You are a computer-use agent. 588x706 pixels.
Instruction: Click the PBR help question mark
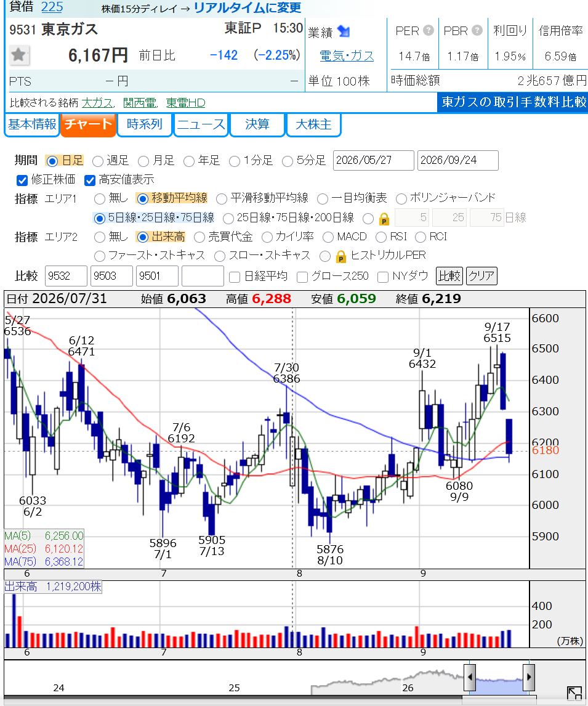click(x=477, y=30)
